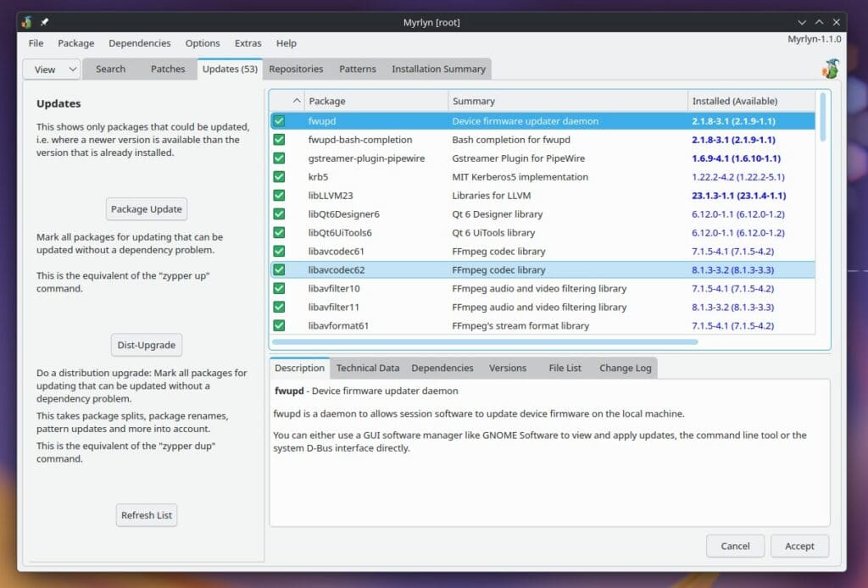This screenshot has height=588, width=868.
Task: Open the File menu
Action: point(36,43)
